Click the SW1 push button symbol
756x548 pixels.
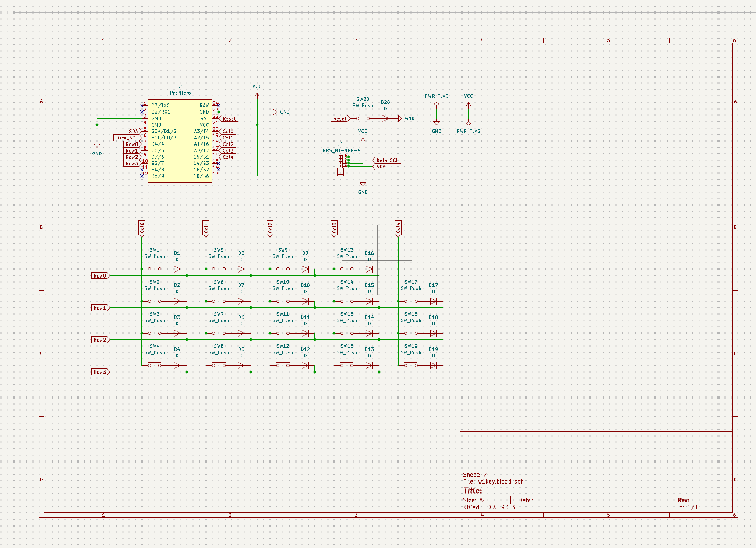pos(154,268)
